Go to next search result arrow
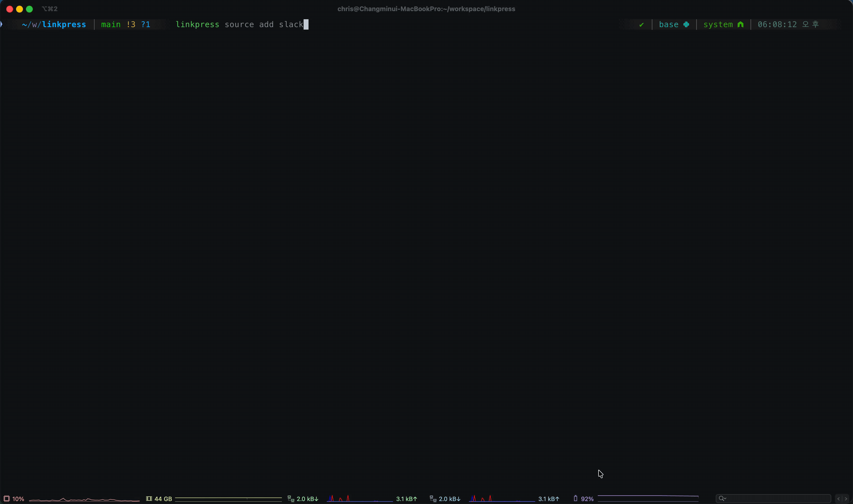This screenshot has height=504, width=853. point(846,499)
